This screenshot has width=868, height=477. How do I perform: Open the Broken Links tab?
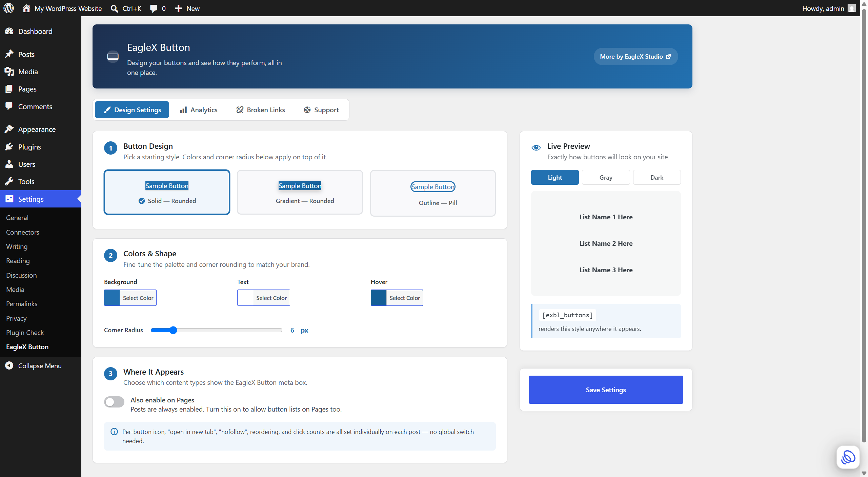click(x=260, y=110)
